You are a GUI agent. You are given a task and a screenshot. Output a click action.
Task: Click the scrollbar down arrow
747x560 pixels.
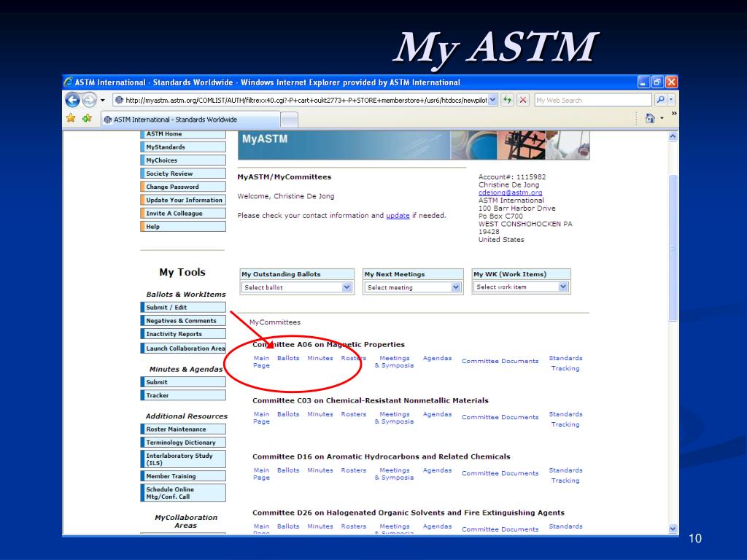[x=673, y=529]
